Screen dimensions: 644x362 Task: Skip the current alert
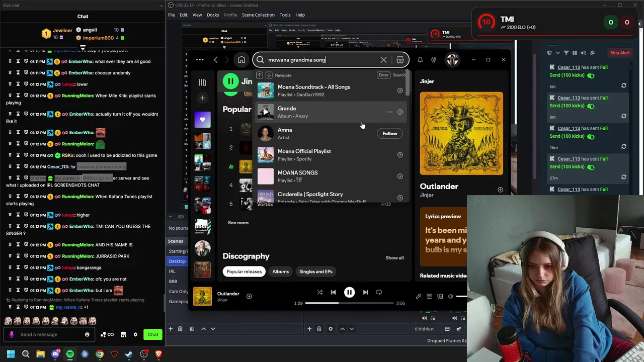[x=620, y=53]
